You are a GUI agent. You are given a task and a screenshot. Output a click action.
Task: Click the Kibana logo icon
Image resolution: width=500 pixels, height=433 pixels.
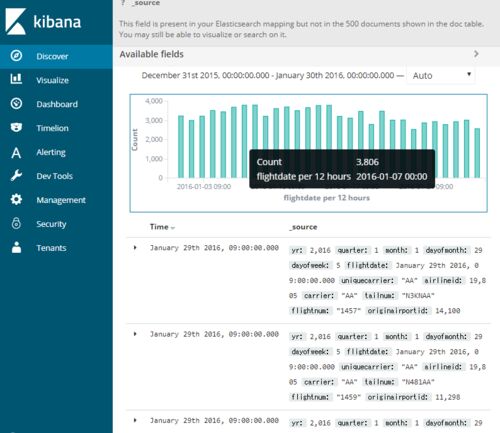point(16,21)
